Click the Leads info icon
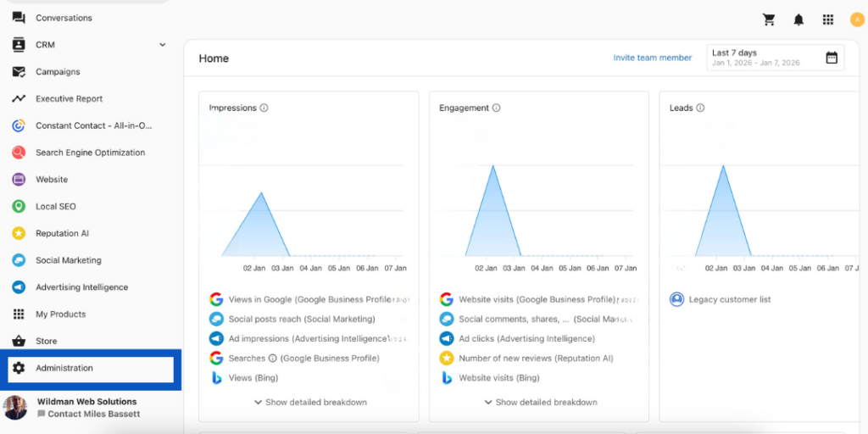The image size is (868, 434). coord(701,108)
